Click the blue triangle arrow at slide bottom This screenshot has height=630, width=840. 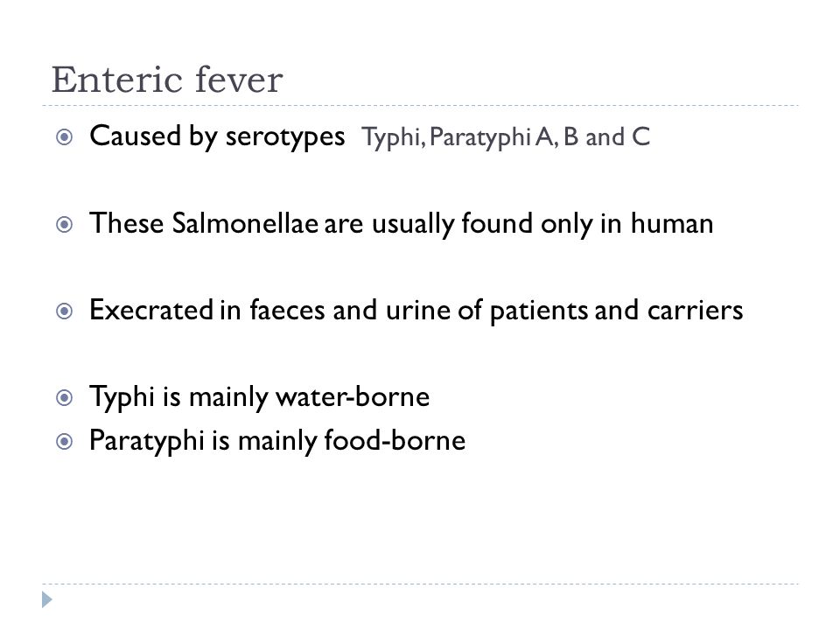point(47,599)
